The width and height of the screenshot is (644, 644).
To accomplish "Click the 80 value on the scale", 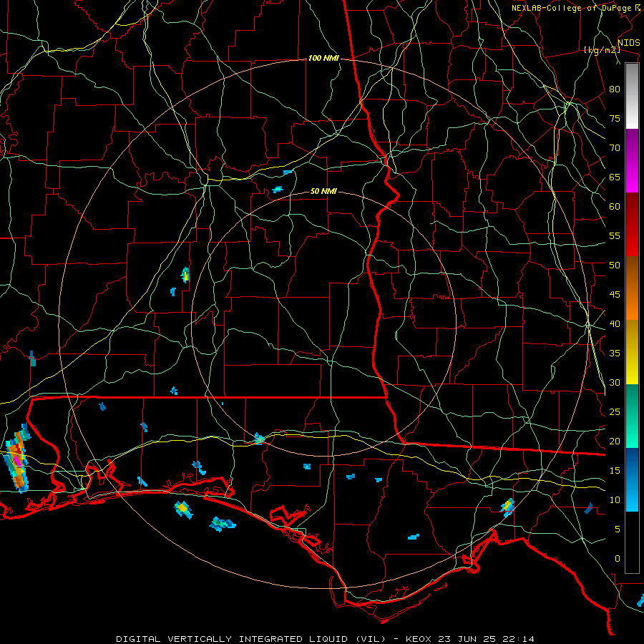I will pos(615,89).
